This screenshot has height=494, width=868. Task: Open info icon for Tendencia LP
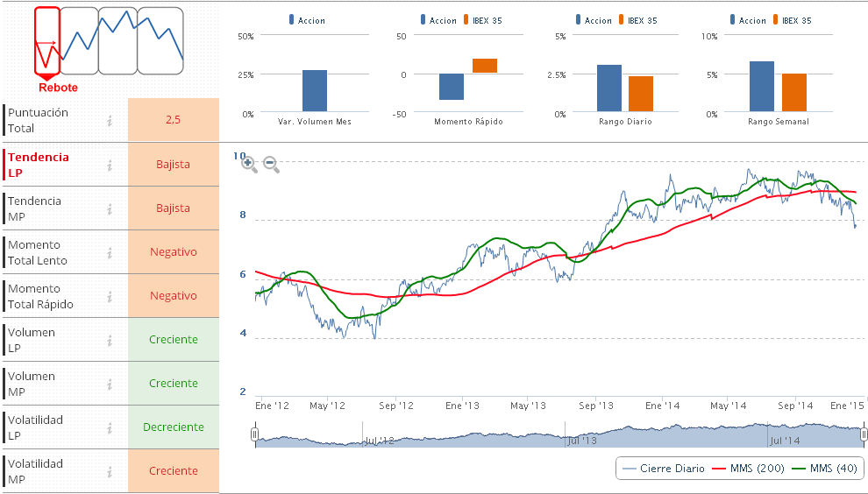[x=110, y=165]
